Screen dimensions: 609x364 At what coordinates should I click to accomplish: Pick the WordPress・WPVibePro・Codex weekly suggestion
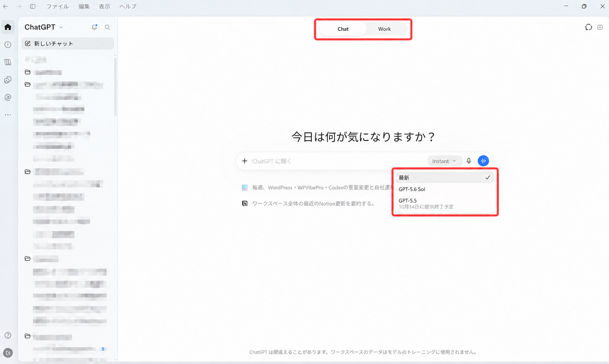pyautogui.click(x=317, y=187)
